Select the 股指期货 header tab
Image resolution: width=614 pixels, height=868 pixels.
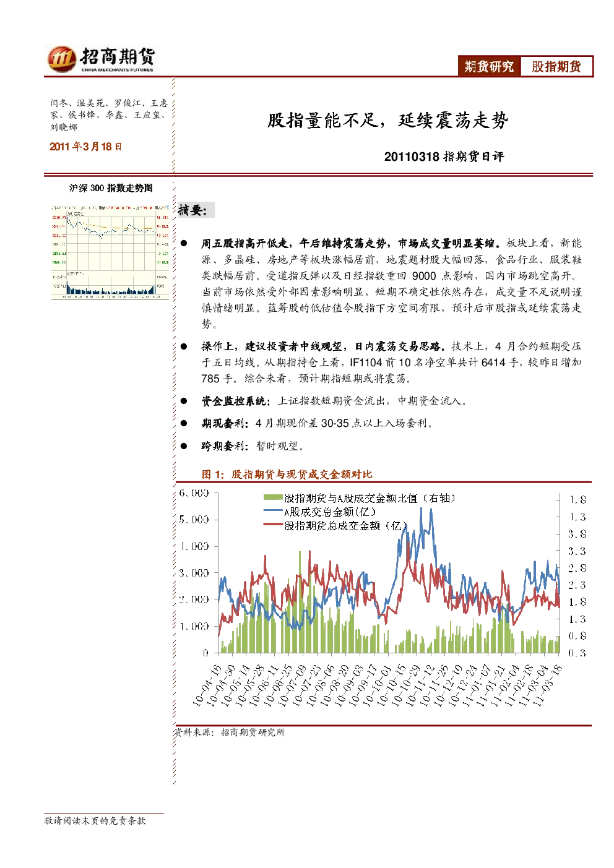point(556,66)
